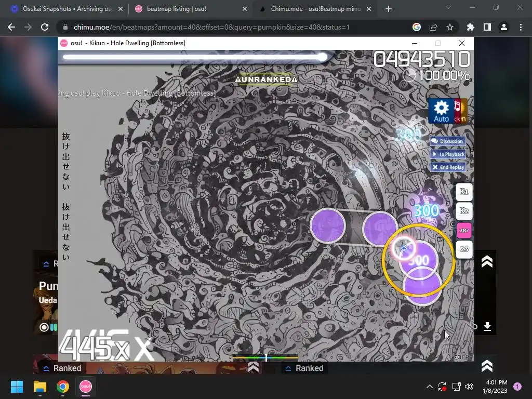The width and height of the screenshot is (532, 399).
Task: Close the Chimu.moe tab
Action: (x=369, y=9)
